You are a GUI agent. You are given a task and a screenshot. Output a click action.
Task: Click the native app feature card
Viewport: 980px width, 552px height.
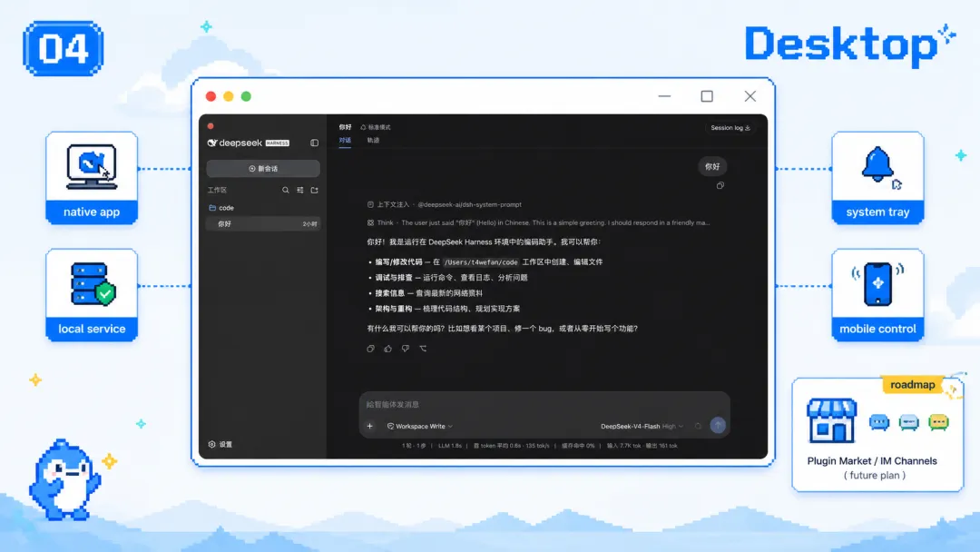[92, 178]
